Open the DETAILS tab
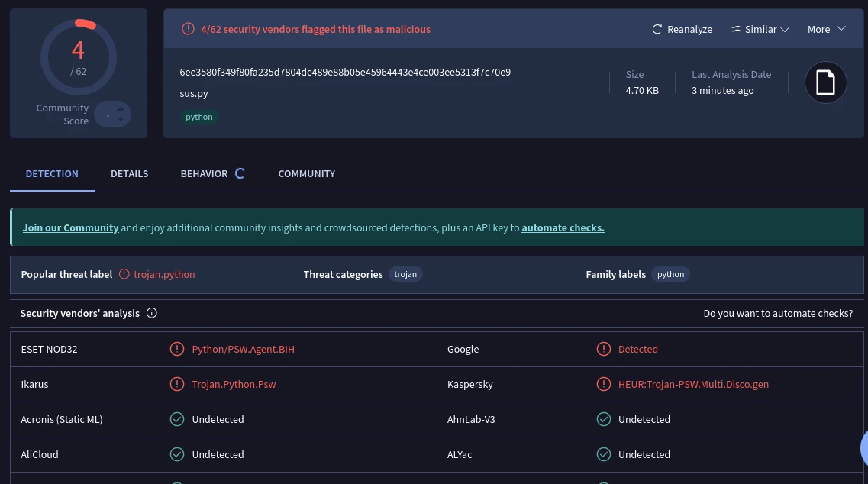This screenshot has width=868, height=484. [130, 174]
